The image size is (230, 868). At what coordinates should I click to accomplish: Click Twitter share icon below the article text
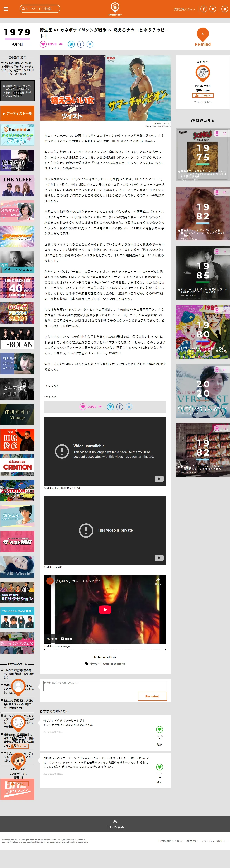[x=129, y=407]
